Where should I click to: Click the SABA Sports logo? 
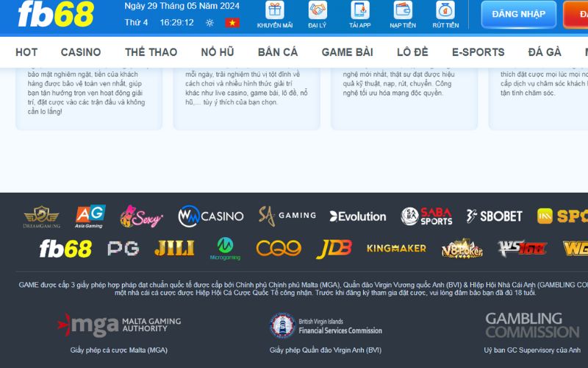click(426, 216)
